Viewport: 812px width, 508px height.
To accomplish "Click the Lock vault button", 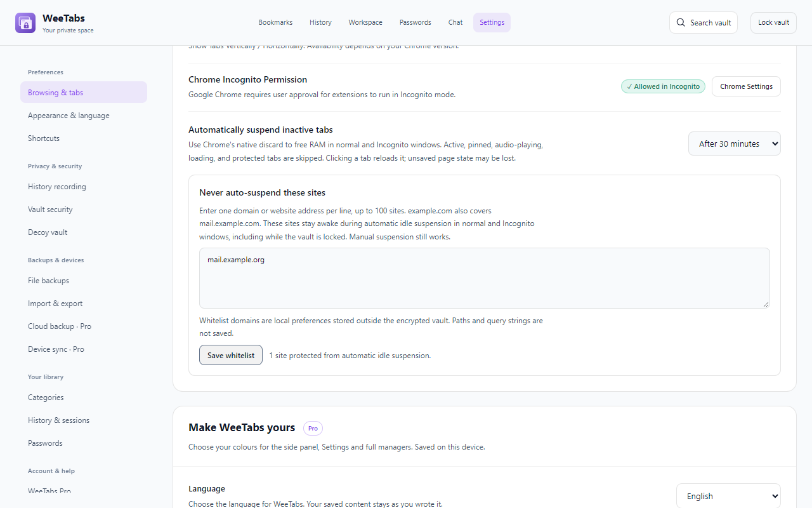I will (773, 23).
